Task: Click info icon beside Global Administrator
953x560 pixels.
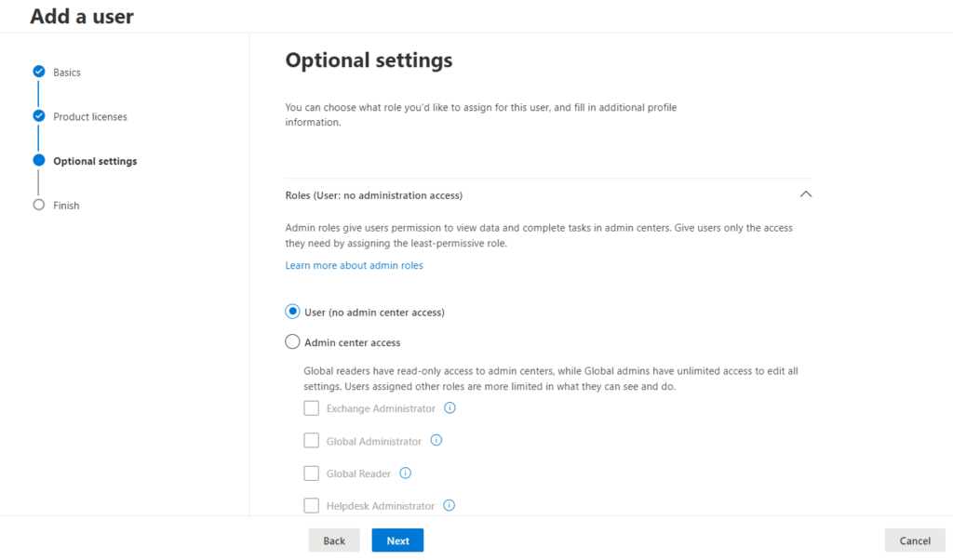Action: click(436, 441)
